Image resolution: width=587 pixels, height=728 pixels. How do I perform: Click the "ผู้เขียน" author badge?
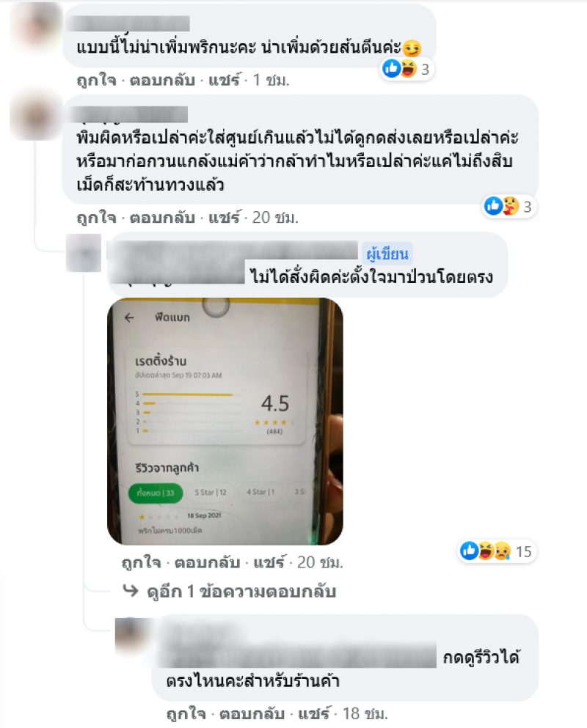click(x=387, y=254)
